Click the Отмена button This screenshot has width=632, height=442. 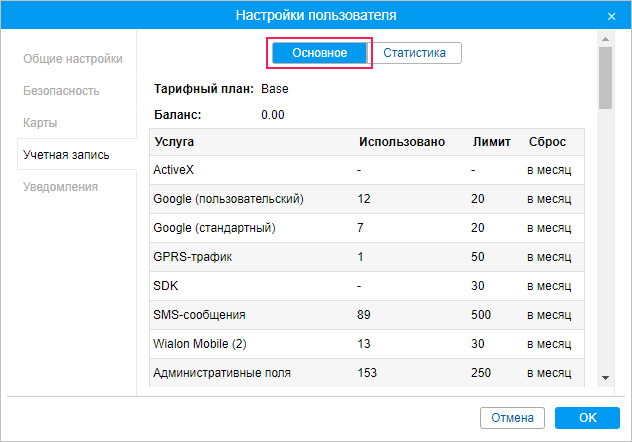(512, 417)
